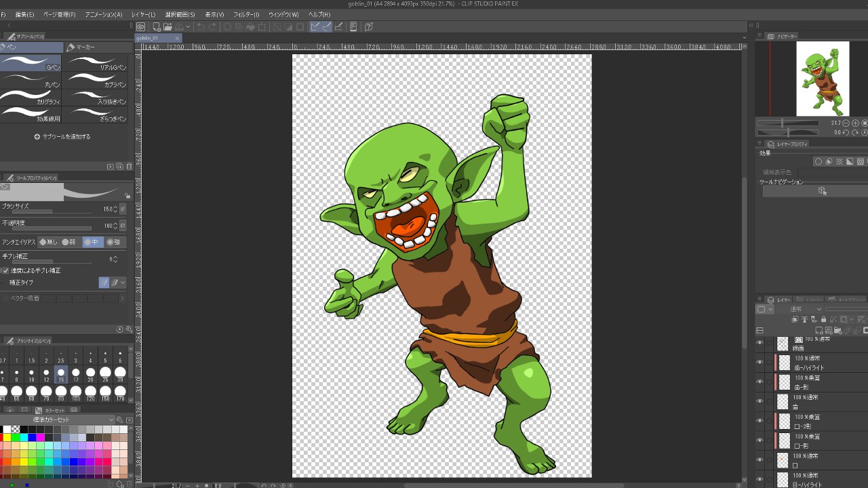Click the smartphone connect icon in toolbar
868x488 pixels.
point(353,26)
